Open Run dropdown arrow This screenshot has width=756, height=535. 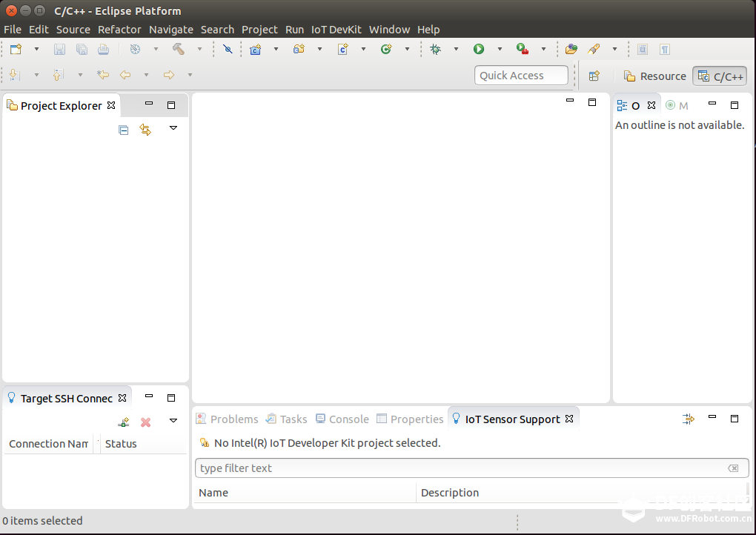[x=500, y=49]
